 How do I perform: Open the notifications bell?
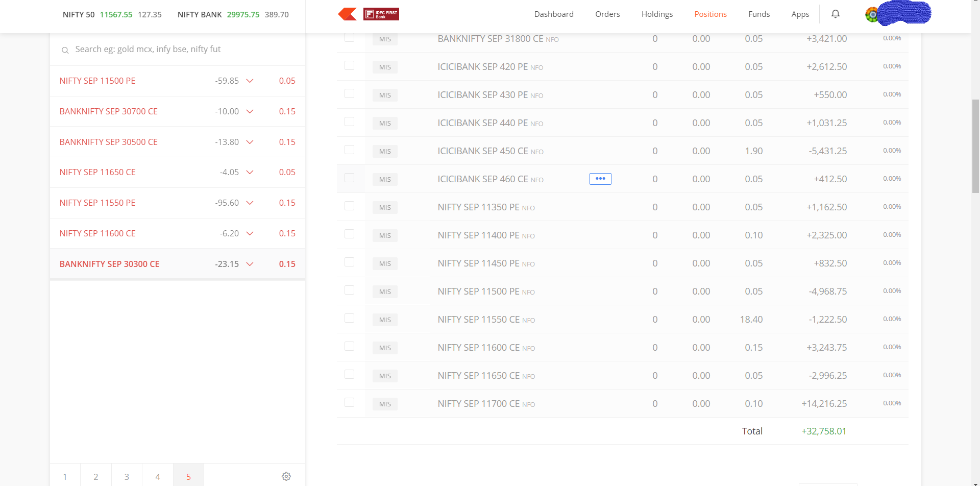coord(836,14)
